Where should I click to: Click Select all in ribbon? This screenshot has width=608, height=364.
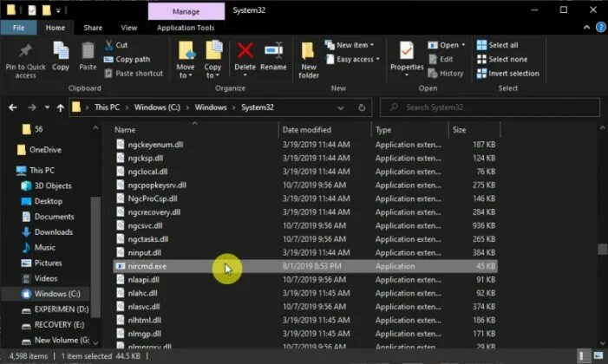tap(498, 45)
